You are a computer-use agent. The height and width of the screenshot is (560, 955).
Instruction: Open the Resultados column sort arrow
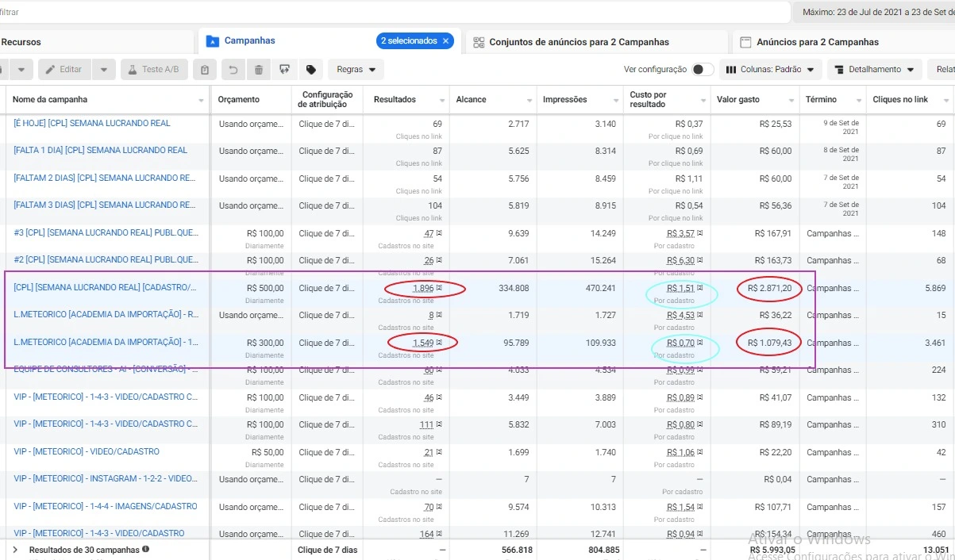pyautogui.click(x=443, y=101)
